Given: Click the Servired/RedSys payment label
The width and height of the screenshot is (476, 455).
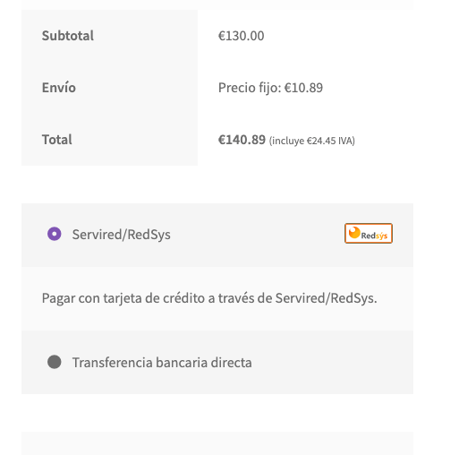Looking at the screenshot, I should click(x=121, y=235).
